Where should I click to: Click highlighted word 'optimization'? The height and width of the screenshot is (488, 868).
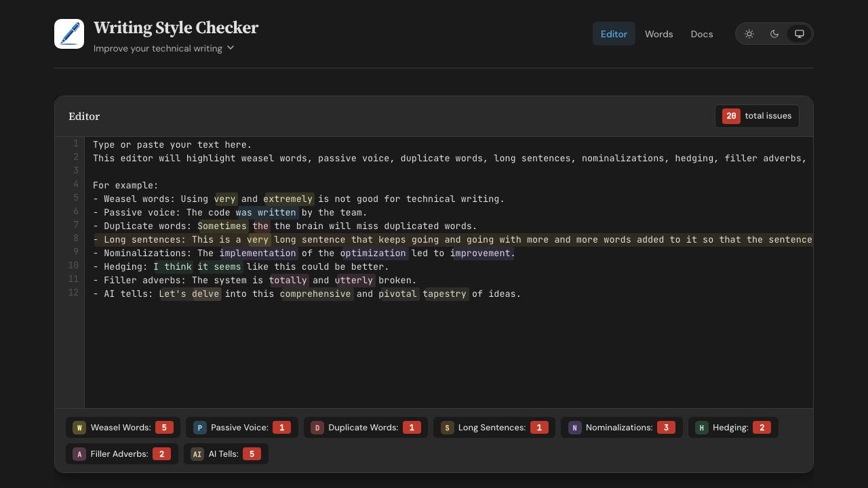click(374, 253)
